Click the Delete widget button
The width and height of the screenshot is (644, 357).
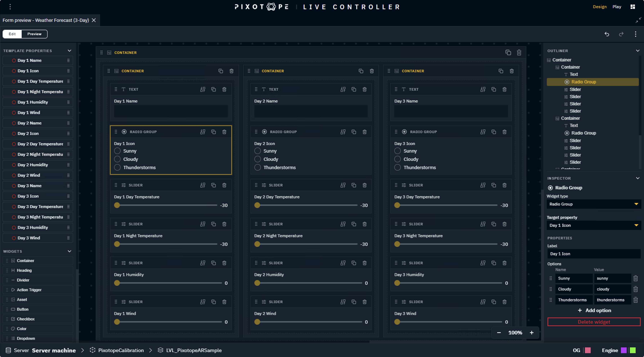point(594,322)
